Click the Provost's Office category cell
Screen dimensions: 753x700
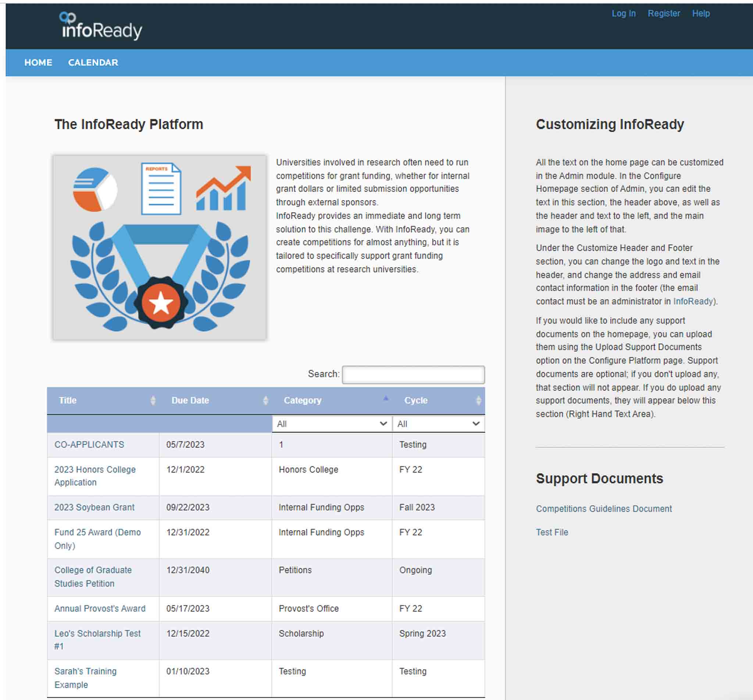tap(332, 609)
